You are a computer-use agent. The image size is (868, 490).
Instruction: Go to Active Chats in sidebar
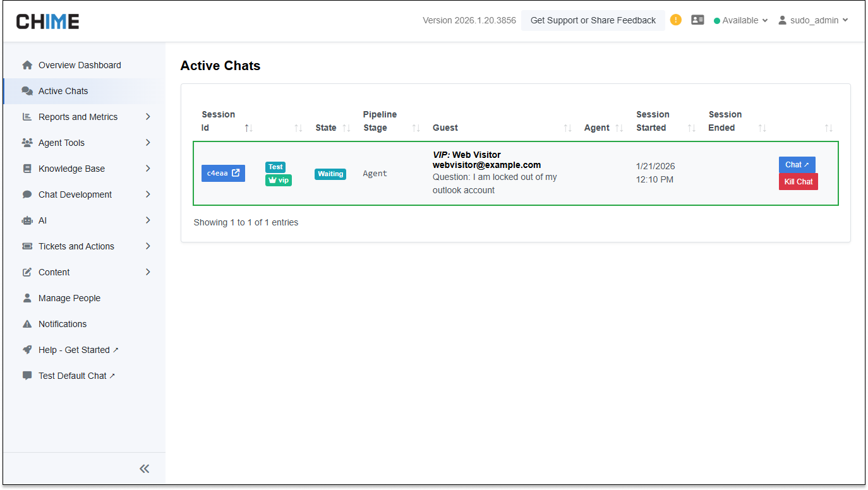click(x=63, y=91)
